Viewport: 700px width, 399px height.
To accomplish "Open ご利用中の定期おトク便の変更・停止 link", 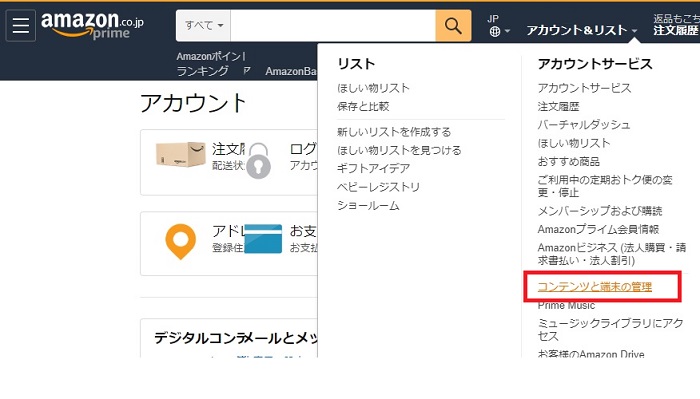I will coord(605,186).
